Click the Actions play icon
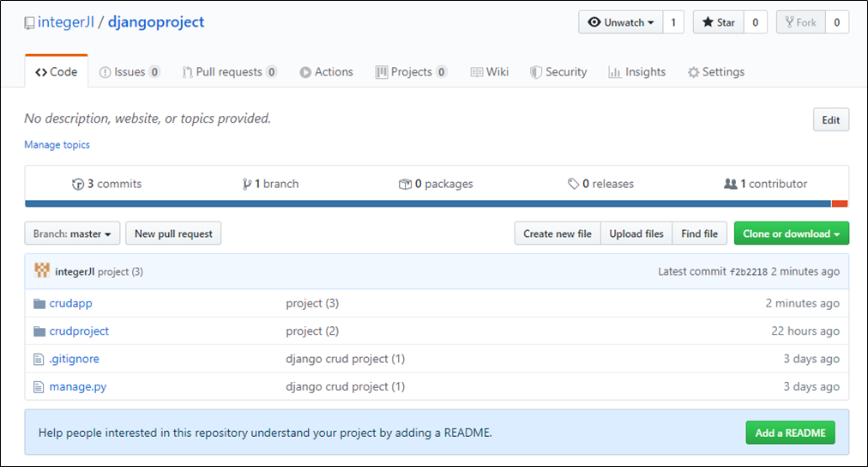Image resolution: width=868 pixels, height=467 pixels. 305,73
